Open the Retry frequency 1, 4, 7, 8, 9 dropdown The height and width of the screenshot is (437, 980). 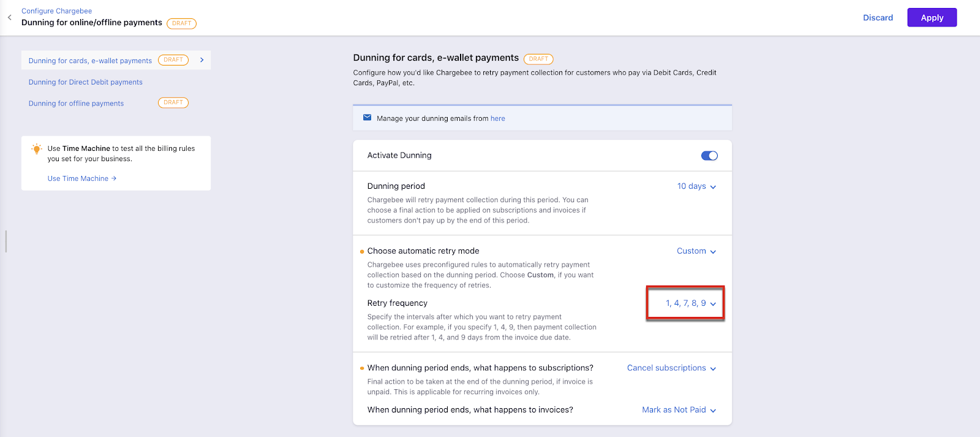click(691, 303)
